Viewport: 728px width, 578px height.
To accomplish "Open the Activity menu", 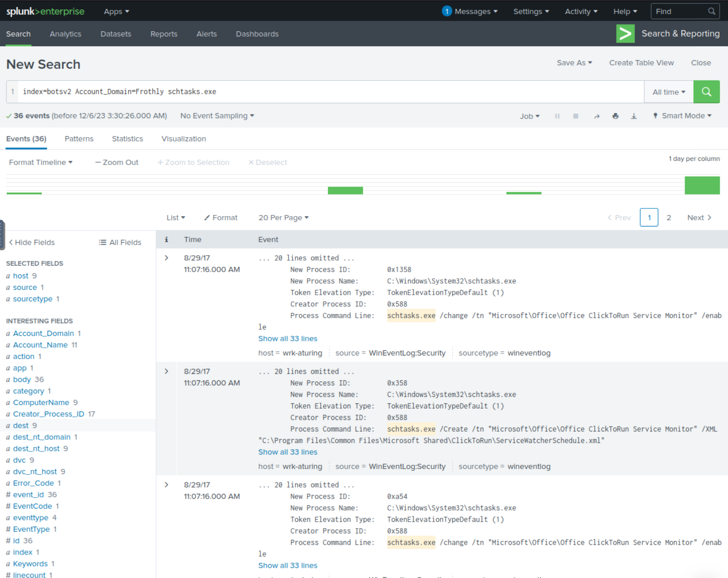I will [x=581, y=12].
